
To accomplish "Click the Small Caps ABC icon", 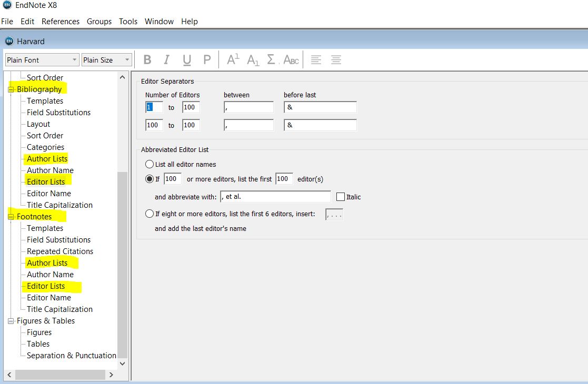I will 291,59.
